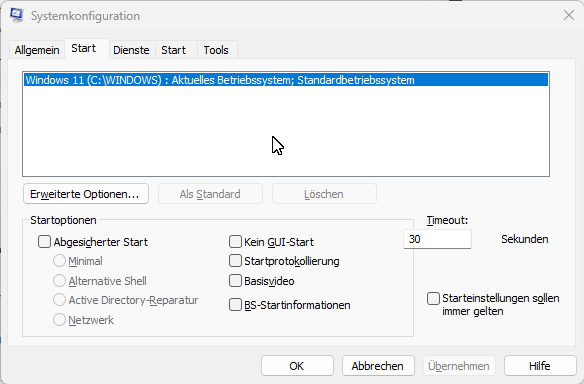This screenshot has width=584, height=384.
Task: Check the Basisvideo option
Action: (x=235, y=280)
